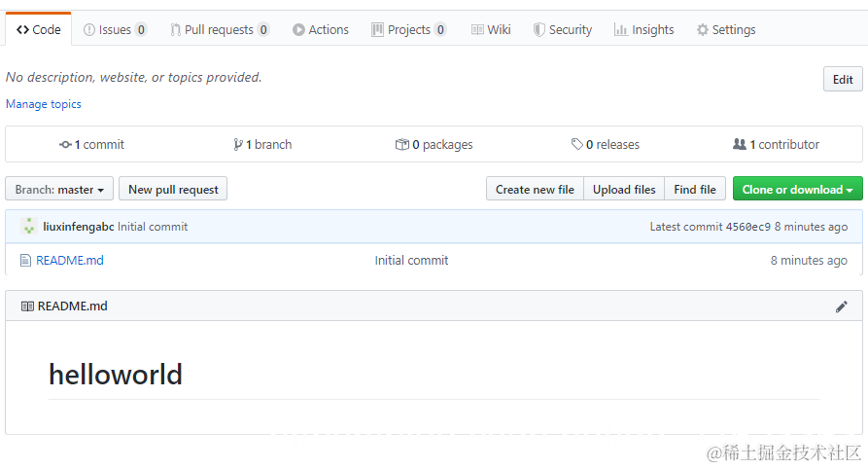Switch to the Security tab

(563, 29)
